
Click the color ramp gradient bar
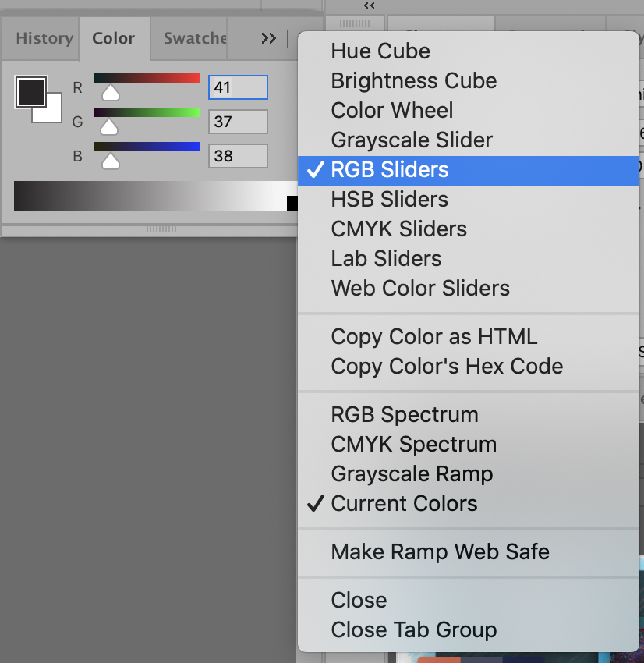(148, 195)
